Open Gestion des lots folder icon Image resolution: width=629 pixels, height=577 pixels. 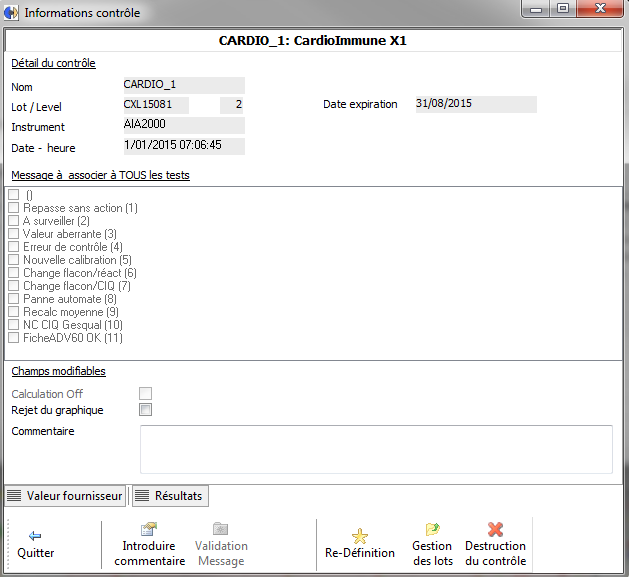pos(432,529)
